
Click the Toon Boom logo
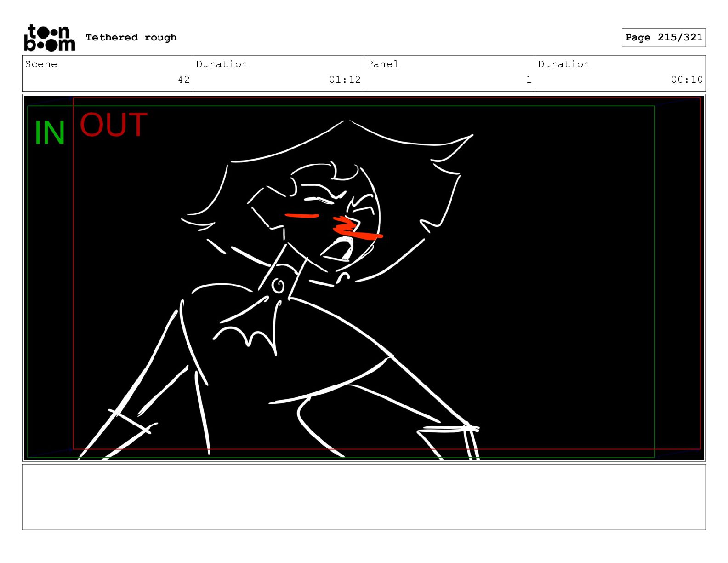[49, 38]
